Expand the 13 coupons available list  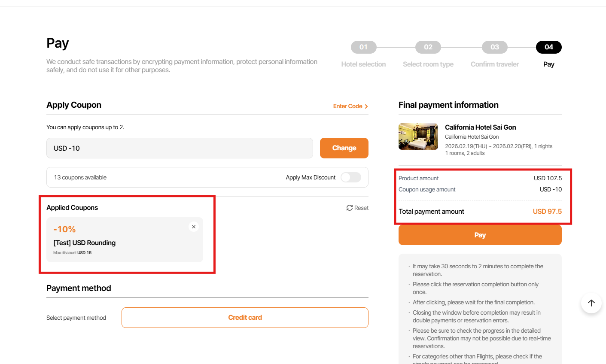tap(80, 177)
